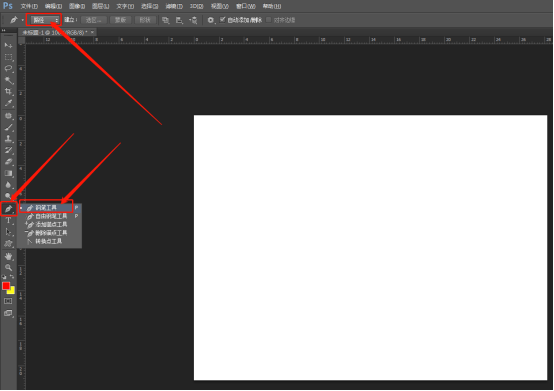The image size is (554, 391).
Task: Expand the tool preset picker arrow beside pen icon
Action: [x=22, y=20]
